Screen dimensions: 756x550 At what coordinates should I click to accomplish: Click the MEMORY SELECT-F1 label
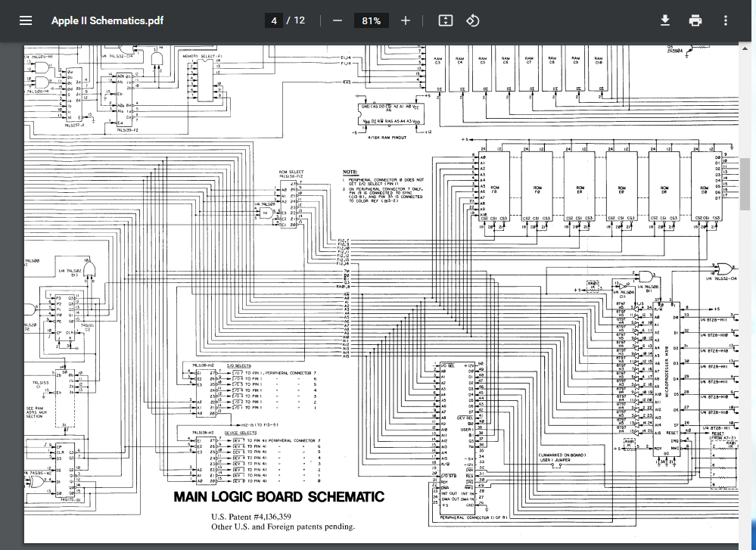click(x=203, y=57)
